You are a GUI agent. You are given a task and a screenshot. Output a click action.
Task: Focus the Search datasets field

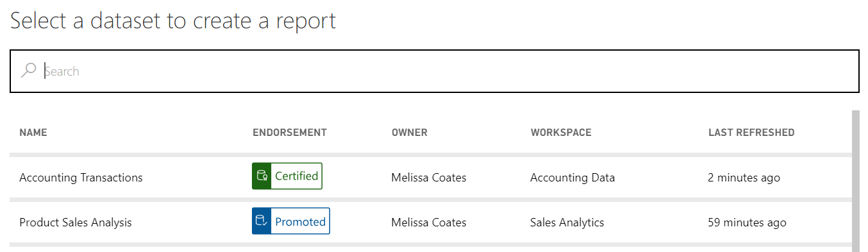[x=435, y=71]
